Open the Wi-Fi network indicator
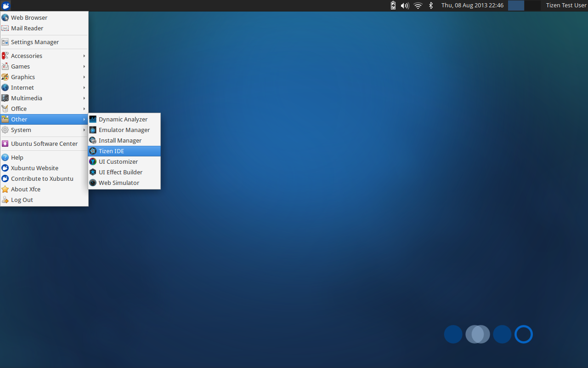 point(418,6)
